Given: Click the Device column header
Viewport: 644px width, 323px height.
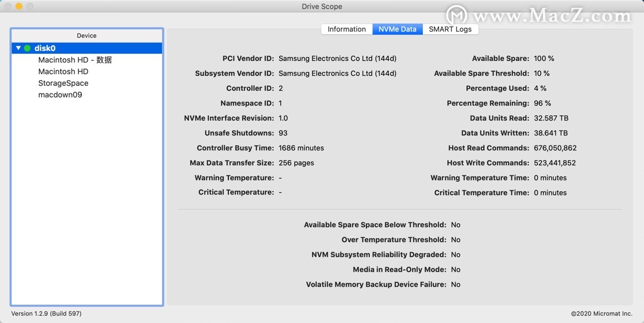Looking at the screenshot, I should (x=87, y=36).
